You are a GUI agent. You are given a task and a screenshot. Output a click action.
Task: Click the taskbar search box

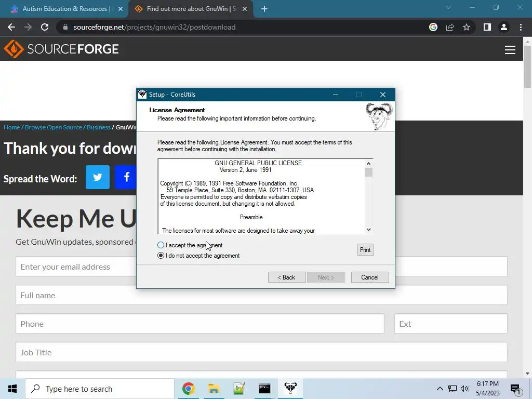click(100, 389)
